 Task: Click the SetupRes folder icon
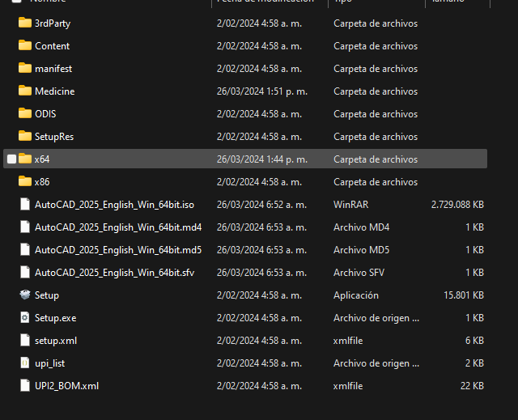(25, 137)
